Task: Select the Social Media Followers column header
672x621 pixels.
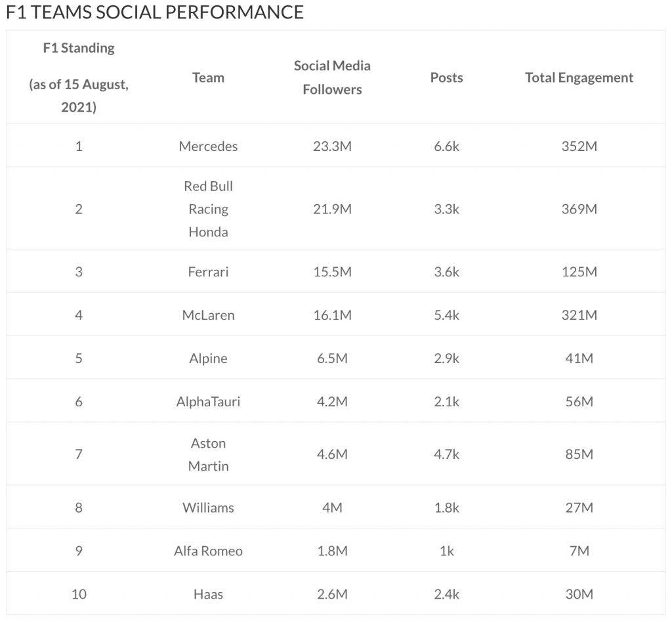Action: (332, 77)
